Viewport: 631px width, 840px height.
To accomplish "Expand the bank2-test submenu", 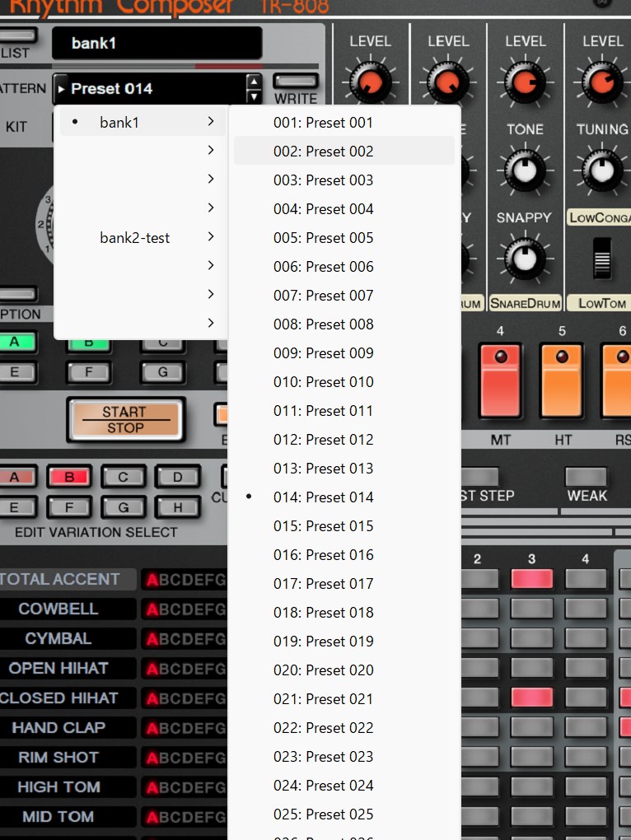I will coord(211,237).
